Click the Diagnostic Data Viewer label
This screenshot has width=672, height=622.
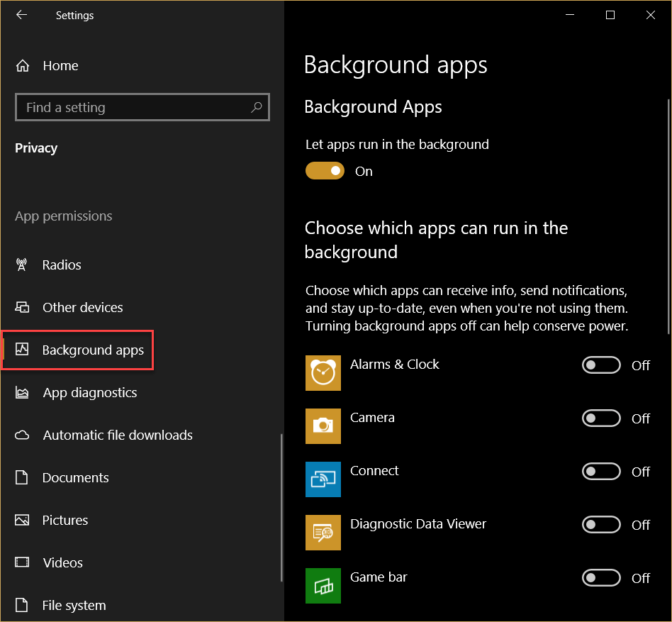point(418,524)
